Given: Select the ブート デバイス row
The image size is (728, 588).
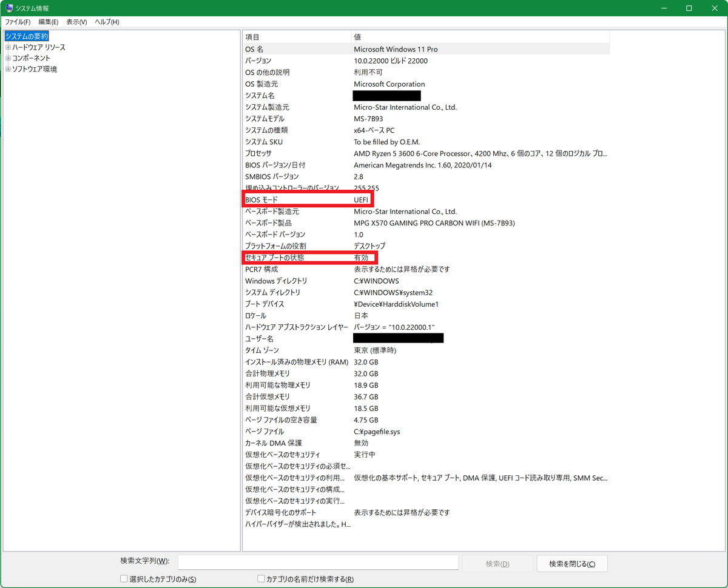Looking at the screenshot, I should pos(426,304).
